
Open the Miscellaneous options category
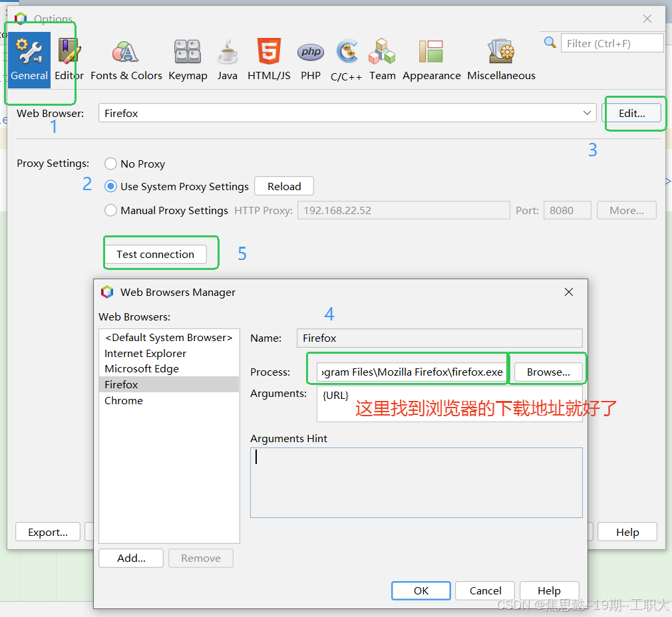pyautogui.click(x=501, y=60)
